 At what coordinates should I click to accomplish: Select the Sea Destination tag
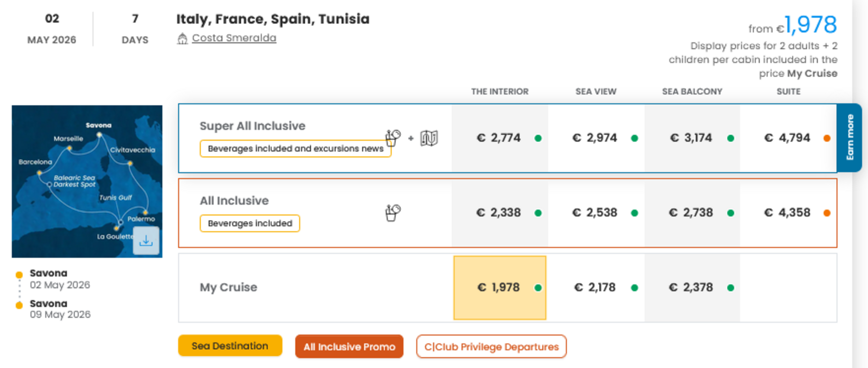tap(230, 346)
